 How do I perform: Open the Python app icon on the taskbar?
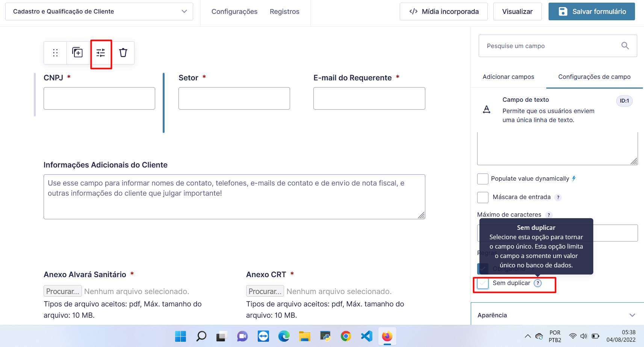click(325, 336)
